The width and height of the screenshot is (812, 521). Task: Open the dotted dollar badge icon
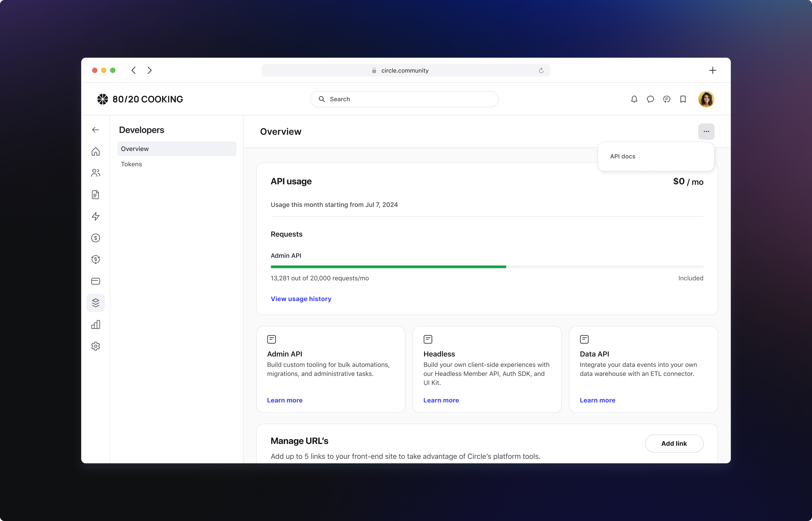[x=95, y=259]
